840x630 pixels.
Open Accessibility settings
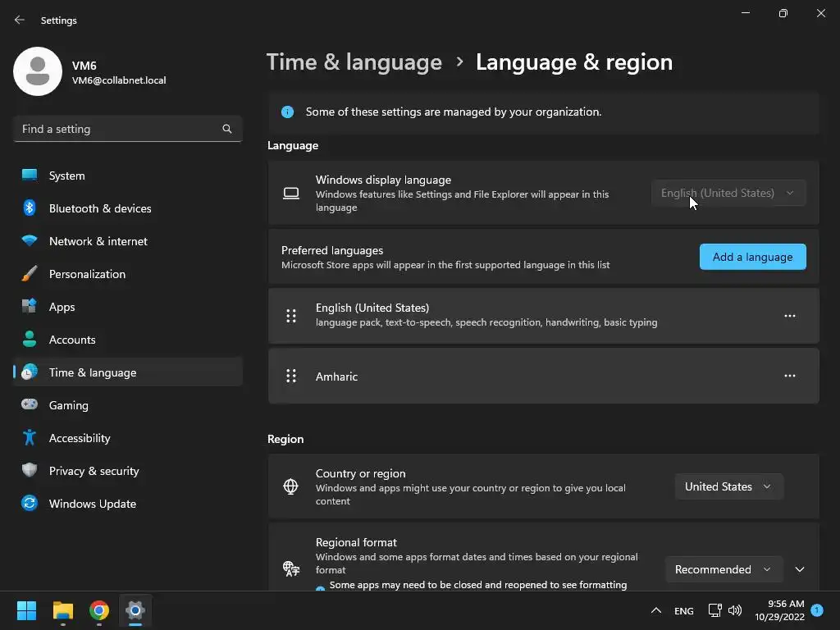127,438
